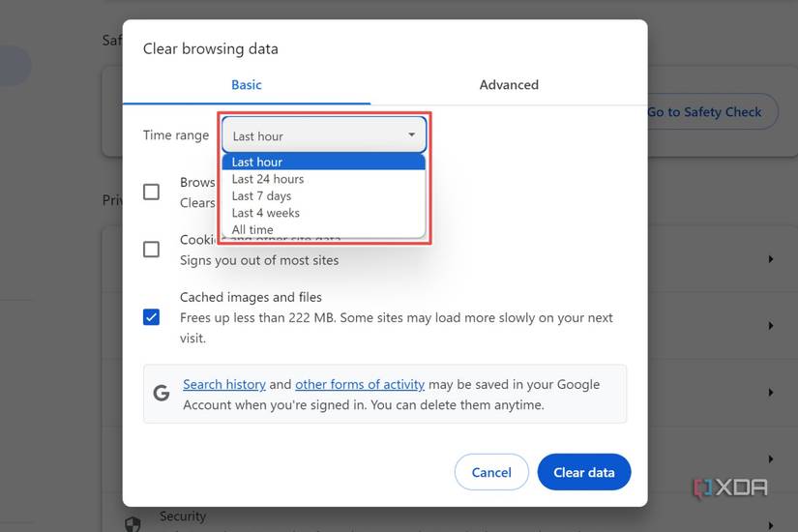Switch to the Basic tab
The height and width of the screenshot is (532, 798).
pyautogui.click(x=247, y=85)
